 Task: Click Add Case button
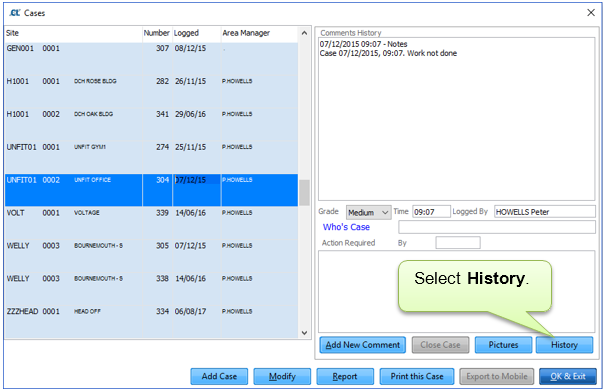tap(219, 376)
